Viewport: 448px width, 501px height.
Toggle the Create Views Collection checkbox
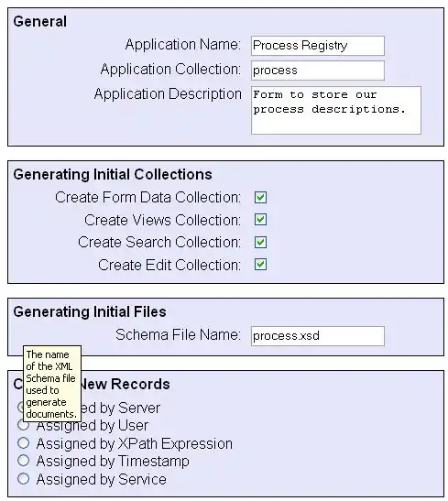coord(260,220)
